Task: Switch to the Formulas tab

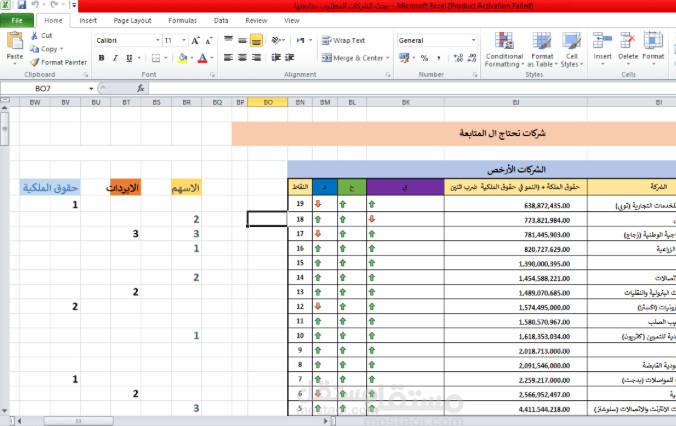Action: point(182,20)
